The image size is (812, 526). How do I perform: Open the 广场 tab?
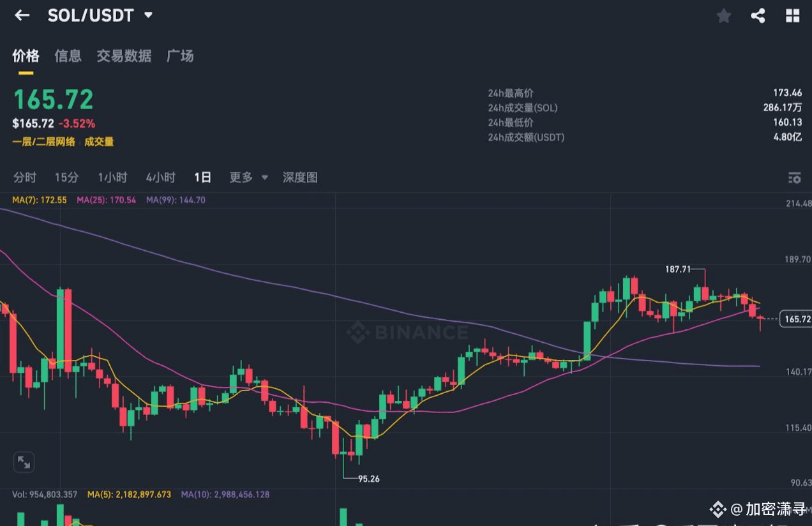click(180, 56)
